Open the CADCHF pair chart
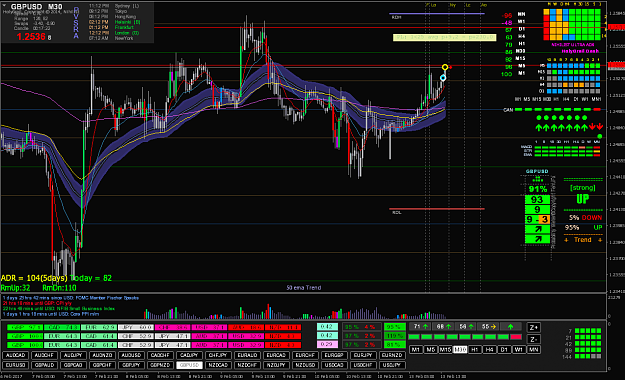625x380 pixels. [160, 355]
